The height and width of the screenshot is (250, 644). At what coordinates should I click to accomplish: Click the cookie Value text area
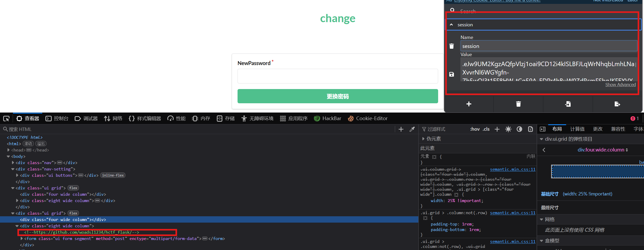pyautogui.click(x=549, y=69)
